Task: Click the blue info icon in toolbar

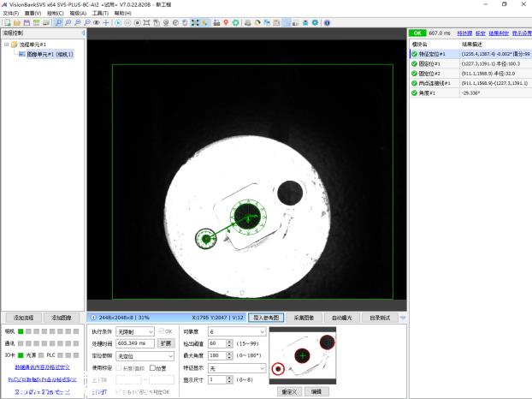Action: click(x=327, y=23)
